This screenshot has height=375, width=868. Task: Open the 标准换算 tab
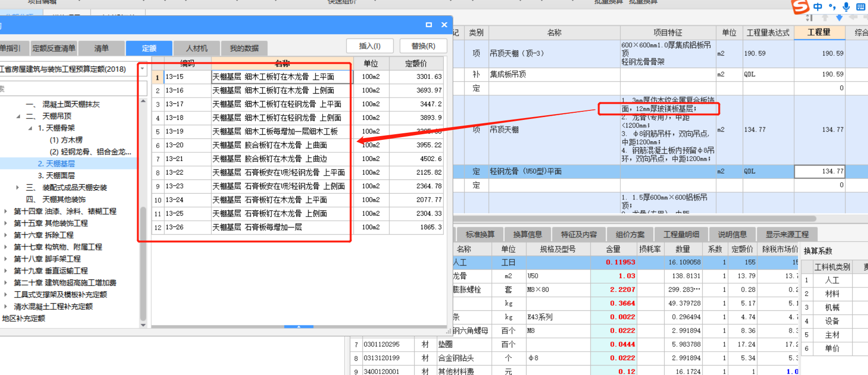coord(480,234)
